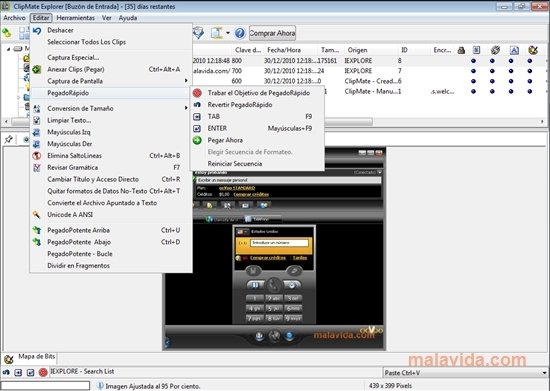Choose Captura Especial menu entry
The height and width of the screenshot is (391, 550).
point(73,58)
